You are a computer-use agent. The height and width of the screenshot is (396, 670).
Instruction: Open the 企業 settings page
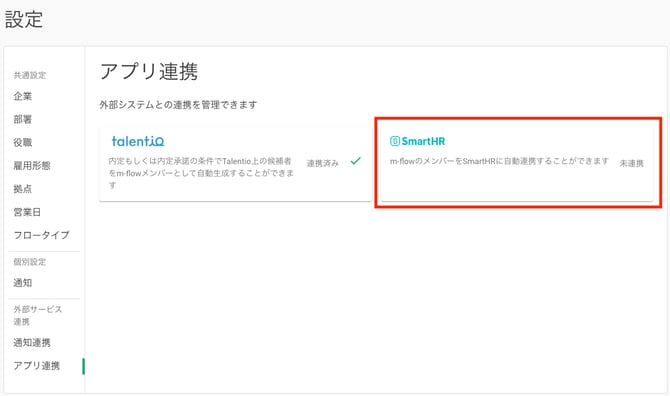(23, 96)
